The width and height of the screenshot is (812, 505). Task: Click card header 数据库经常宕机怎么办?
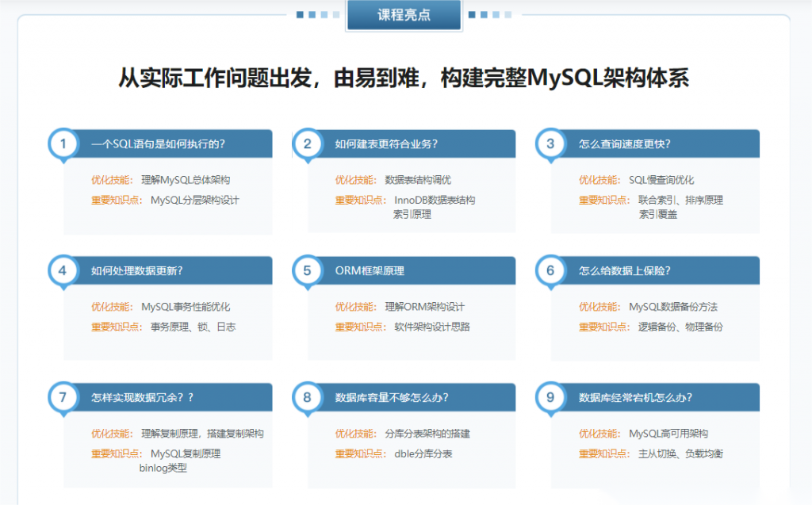pyautogui.click(x=655, y=397)
